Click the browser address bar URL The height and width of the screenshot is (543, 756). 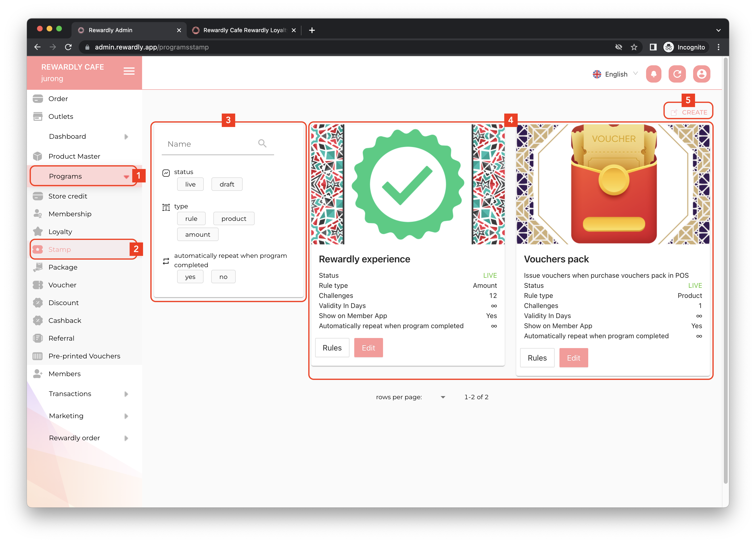click(152, 47)
